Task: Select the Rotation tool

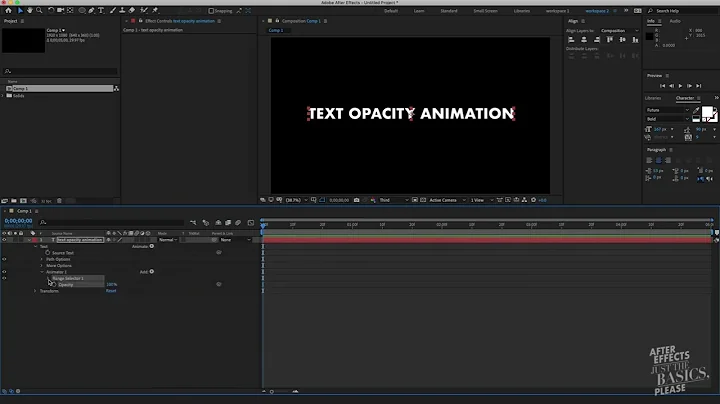Action: tap(51, 10)
